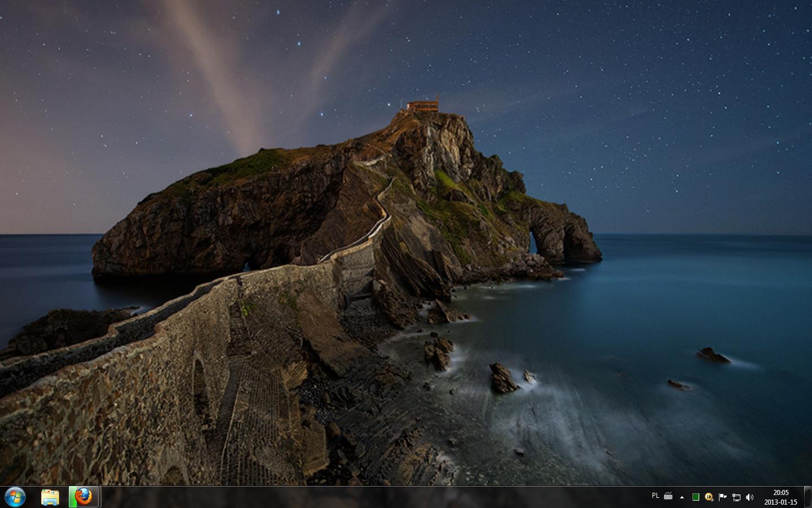Switch to the Firefox taskbar button
812x508 pixels.
coord(85,497)
